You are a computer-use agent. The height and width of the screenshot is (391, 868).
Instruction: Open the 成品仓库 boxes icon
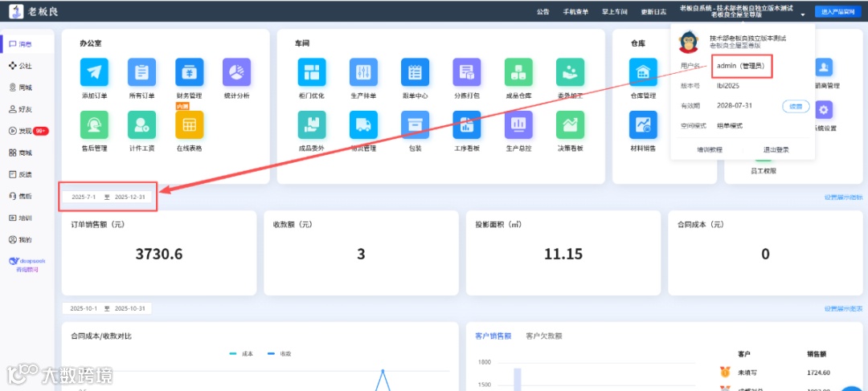point(518,72)
